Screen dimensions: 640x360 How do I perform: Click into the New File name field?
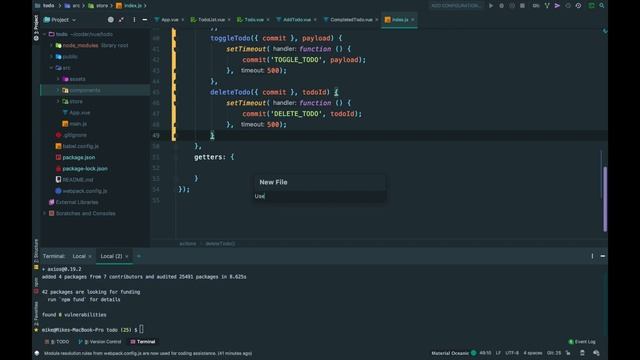320,196
